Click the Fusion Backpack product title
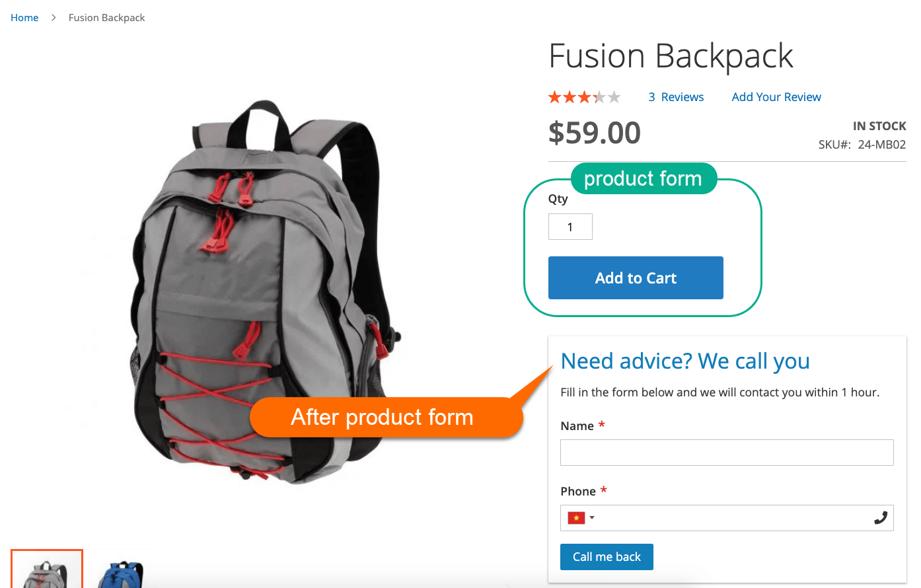Image resolution: width=921 pixels, height=588 pixels. pos(671,56)
